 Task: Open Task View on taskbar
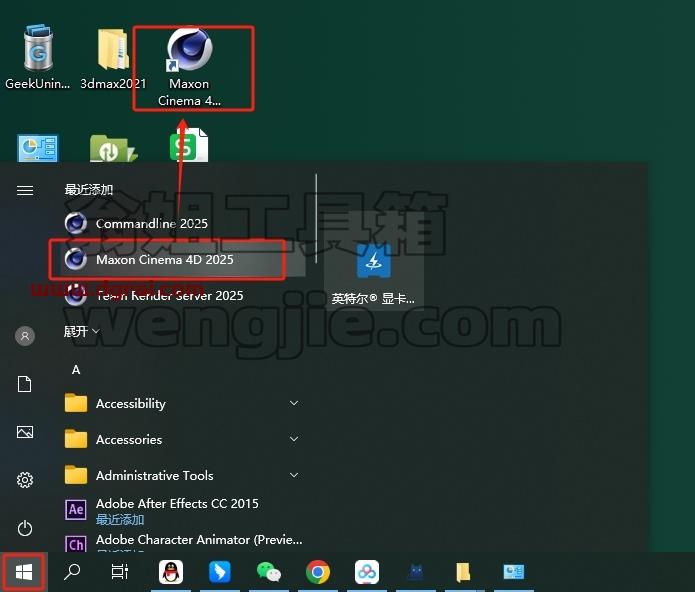[x=120, y=572]
